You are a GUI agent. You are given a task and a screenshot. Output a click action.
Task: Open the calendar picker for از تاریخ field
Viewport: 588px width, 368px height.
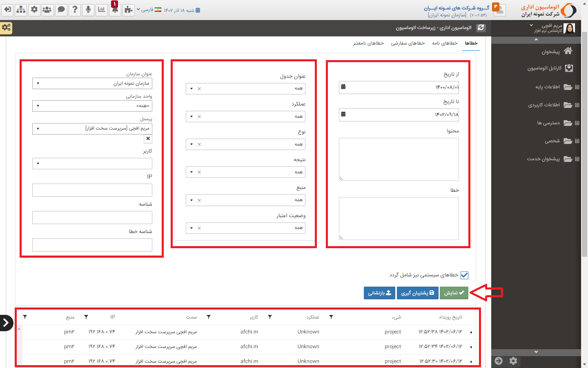344,86
